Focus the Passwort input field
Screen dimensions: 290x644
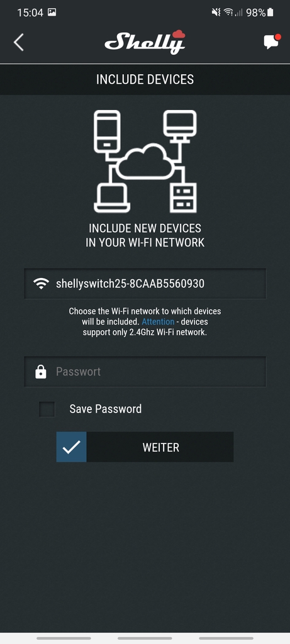pos(145,372)
